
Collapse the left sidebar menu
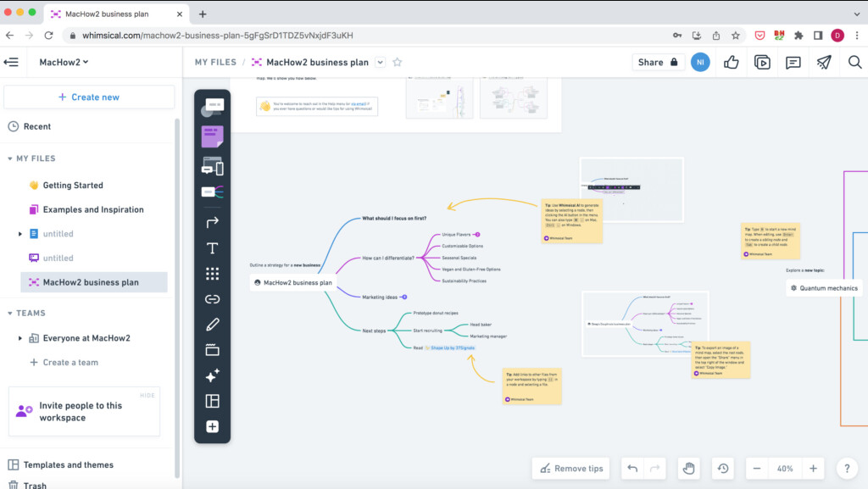(x=12, y=62)
